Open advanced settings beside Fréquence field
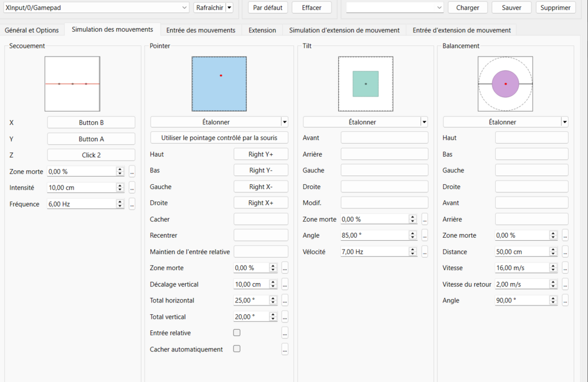 pos(132,204)
